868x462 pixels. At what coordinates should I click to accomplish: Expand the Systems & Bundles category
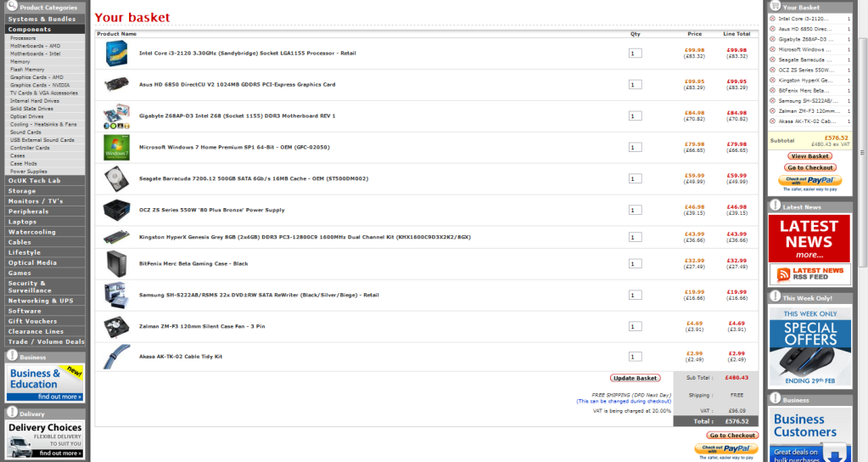click(x=42, y=19)
